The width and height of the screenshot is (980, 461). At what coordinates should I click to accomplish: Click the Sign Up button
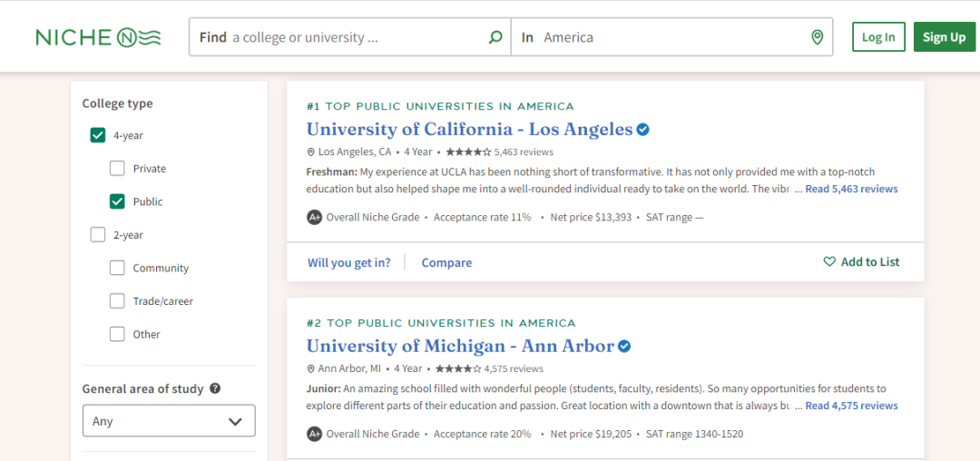(x=944, y=37)
